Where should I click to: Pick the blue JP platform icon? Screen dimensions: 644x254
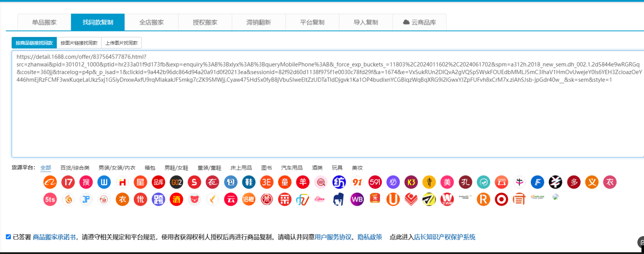[86, 200]
